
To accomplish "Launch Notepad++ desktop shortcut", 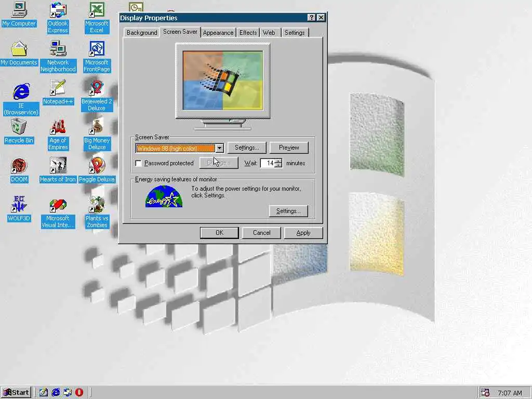I will point(58,92).
